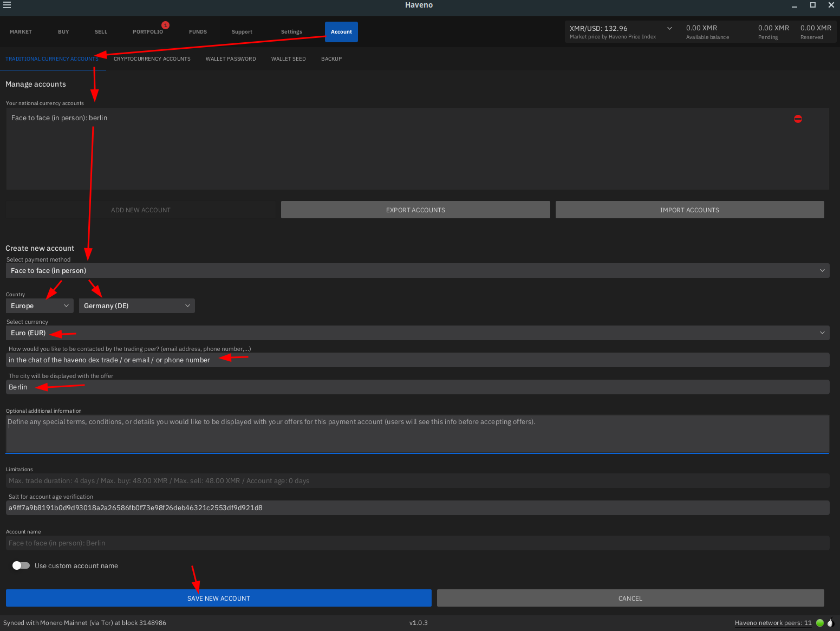
Task: Click the salt for account age field
Action: (x=418, y=508)
